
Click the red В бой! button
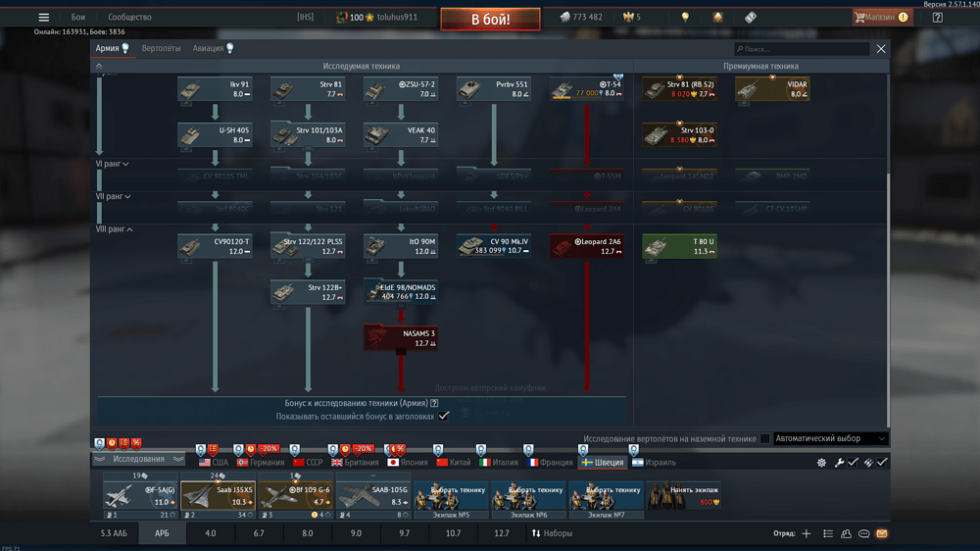(x=491, y=19)
